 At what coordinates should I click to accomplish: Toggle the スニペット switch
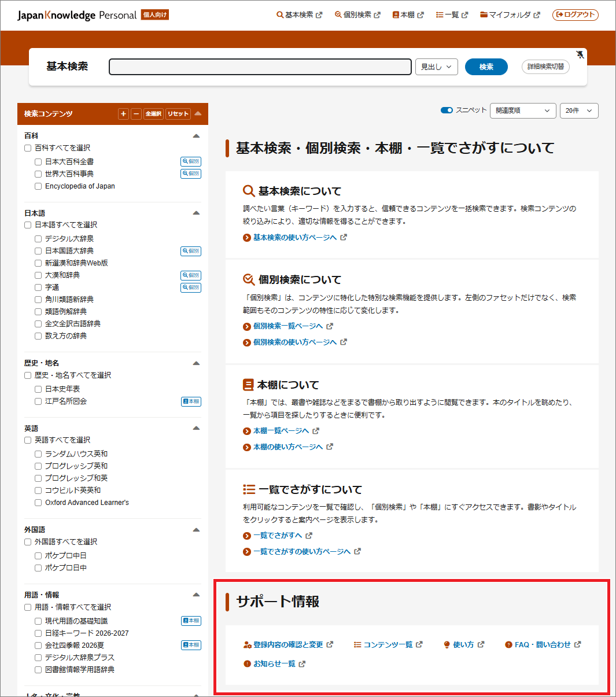click(x=447, y=110)
